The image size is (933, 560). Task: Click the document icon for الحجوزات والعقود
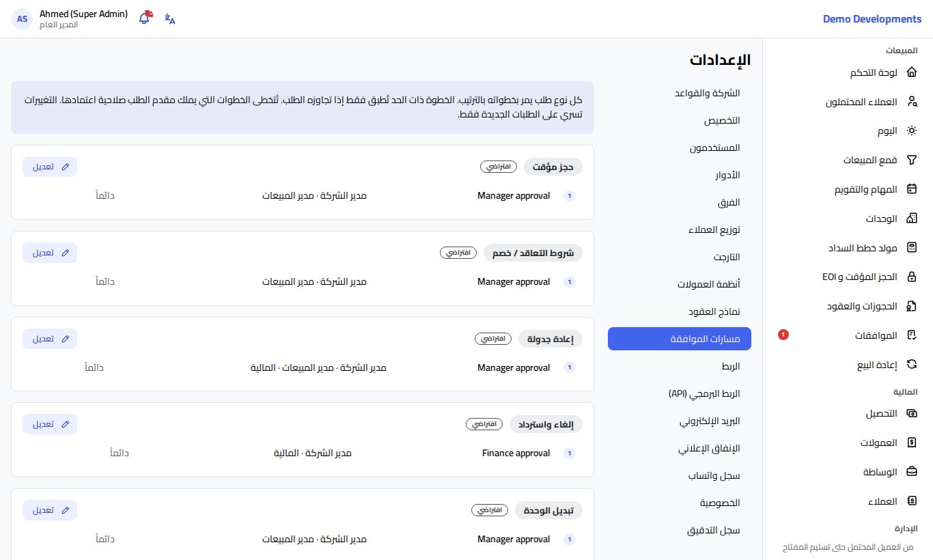pyautogui.click(x=911, y=306)
